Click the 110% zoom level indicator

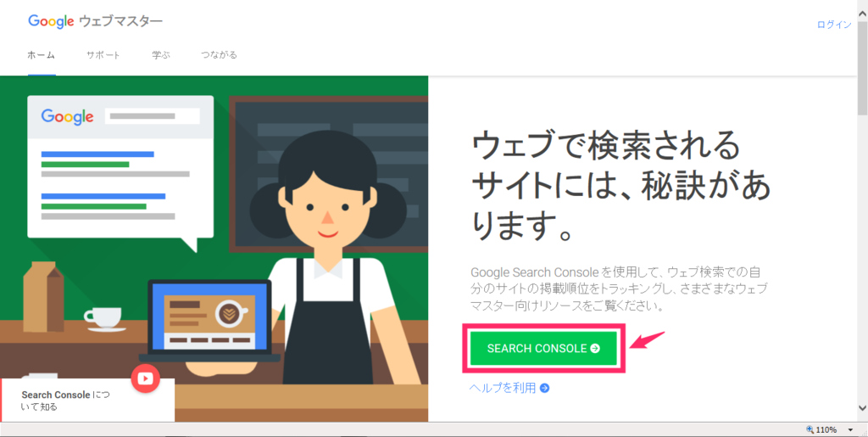point(826,430)
